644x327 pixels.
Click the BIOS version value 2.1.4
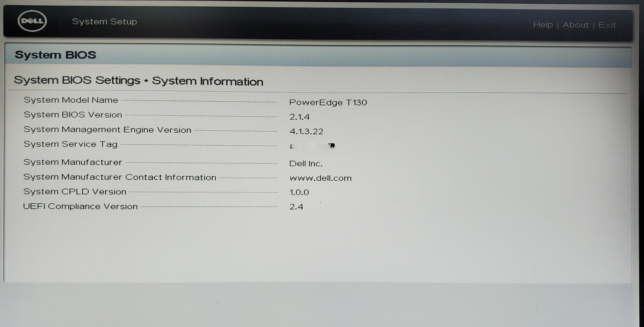click(299, 117)
